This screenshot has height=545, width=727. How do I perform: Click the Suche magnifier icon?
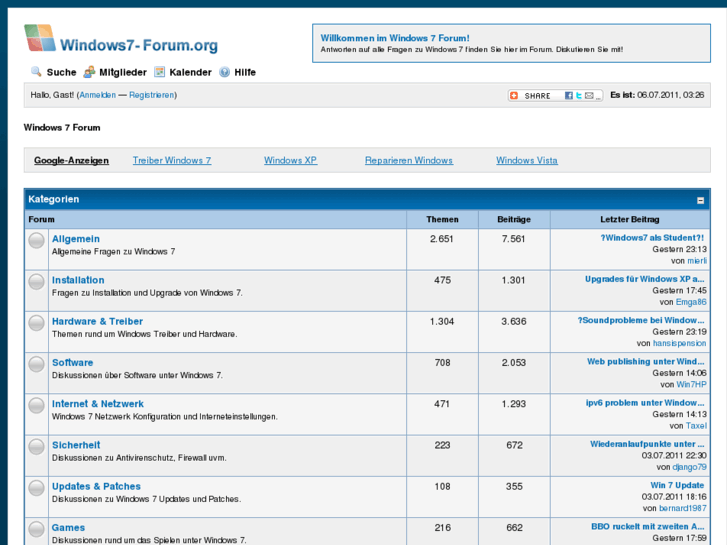(x=36, y=72)
